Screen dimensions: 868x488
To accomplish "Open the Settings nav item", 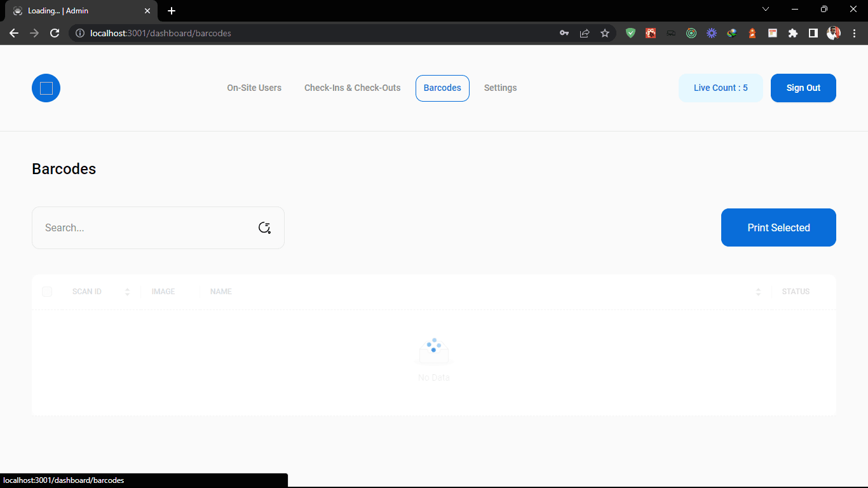I will click(x=500, y=88).
